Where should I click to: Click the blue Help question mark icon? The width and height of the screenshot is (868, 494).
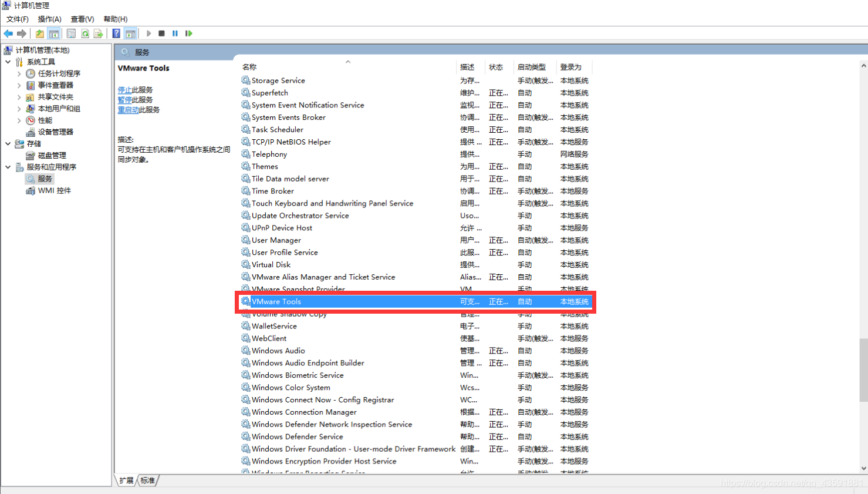pos(116,33)
